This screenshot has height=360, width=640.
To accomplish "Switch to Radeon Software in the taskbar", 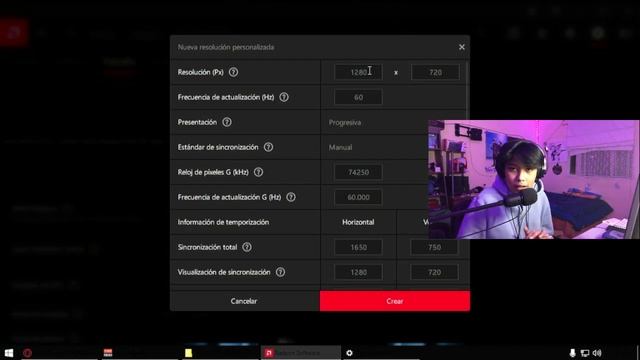I will (x=300, y=353).
